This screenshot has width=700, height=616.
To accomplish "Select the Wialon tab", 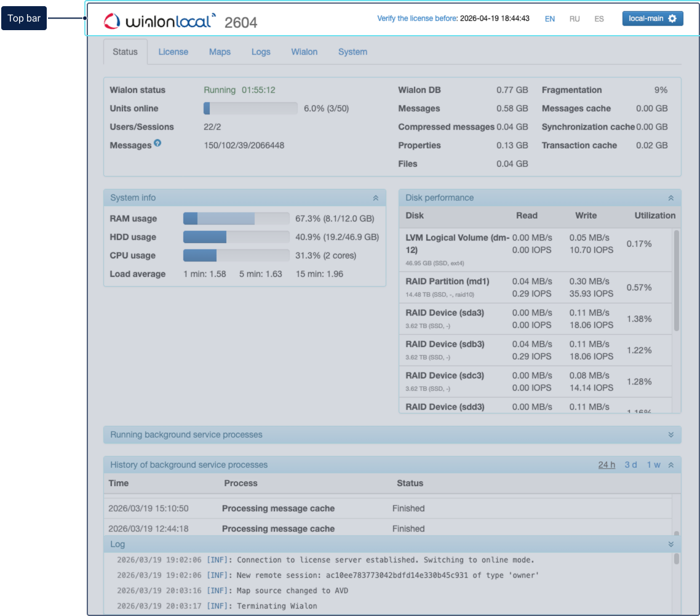I will [304, 52].
